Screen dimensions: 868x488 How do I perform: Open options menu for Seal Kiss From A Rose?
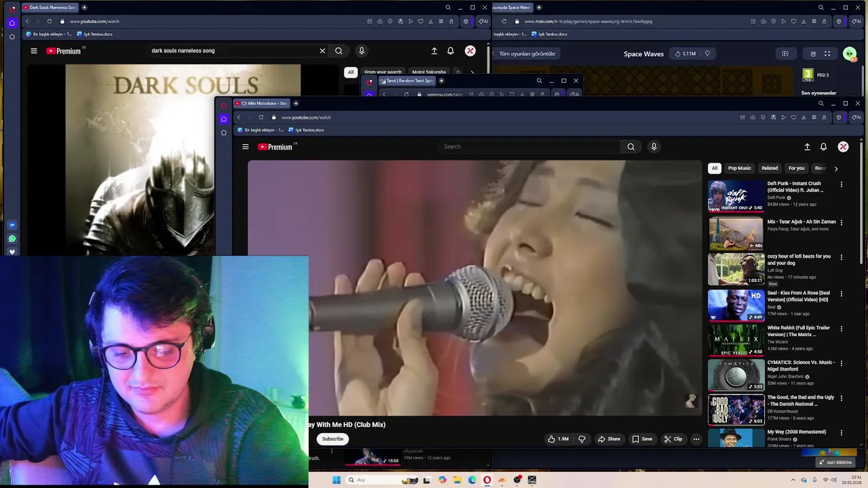point(842,294)
